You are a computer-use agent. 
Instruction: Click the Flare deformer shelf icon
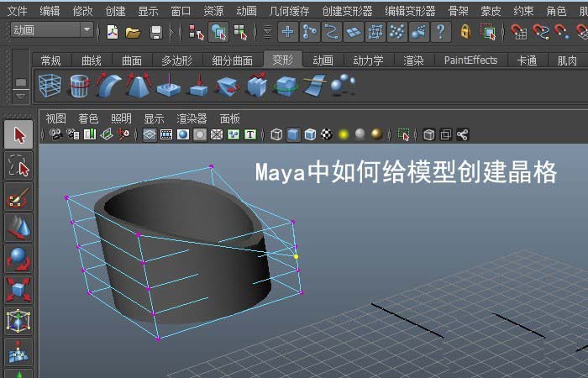coord(139,85)
